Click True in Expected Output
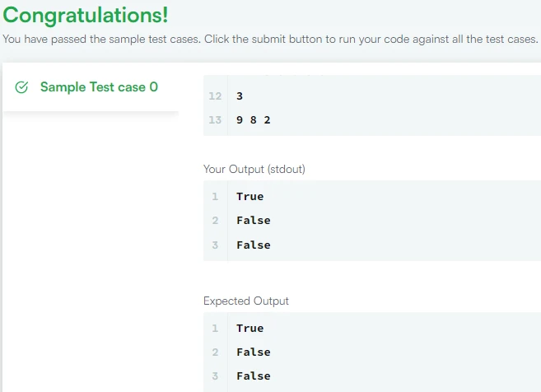The height and width of the screenshot is (392, 541). pyautogui.click(x=250, y=328)
